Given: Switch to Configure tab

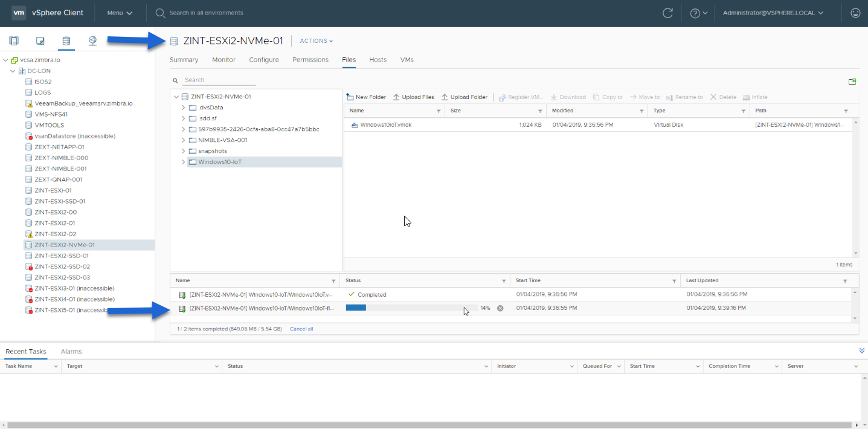Looking at the screenshot, I should [x=264, y=60].
